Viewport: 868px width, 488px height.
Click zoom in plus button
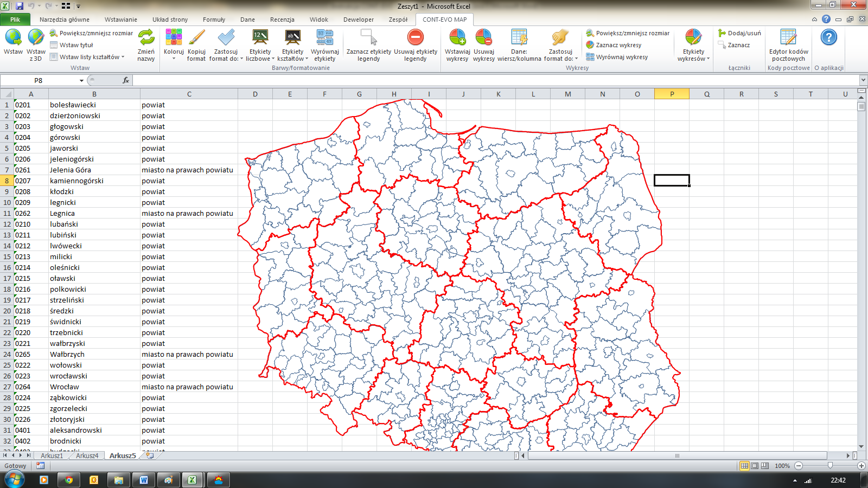[861, 466]
